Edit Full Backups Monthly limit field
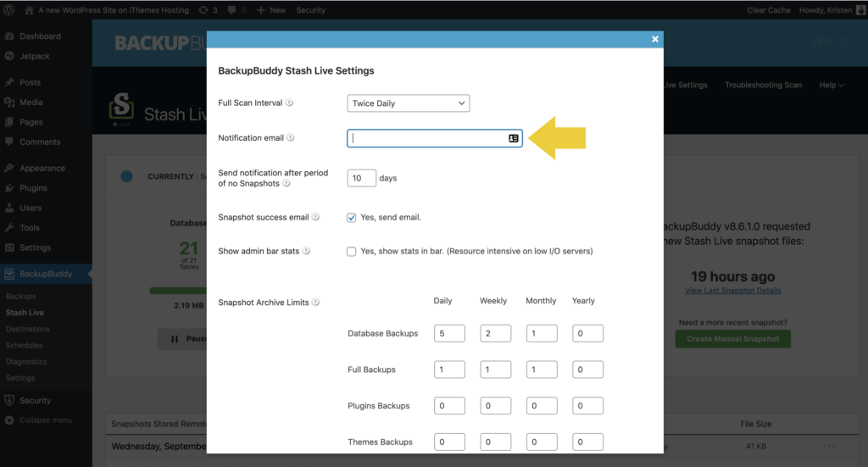The image size is (868, 467). tap(542, 370)
